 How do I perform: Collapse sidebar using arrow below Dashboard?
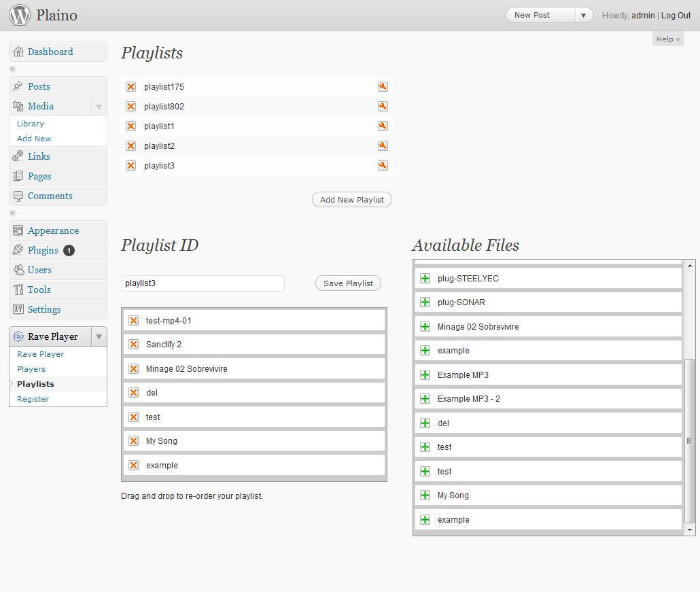point(12,69)
